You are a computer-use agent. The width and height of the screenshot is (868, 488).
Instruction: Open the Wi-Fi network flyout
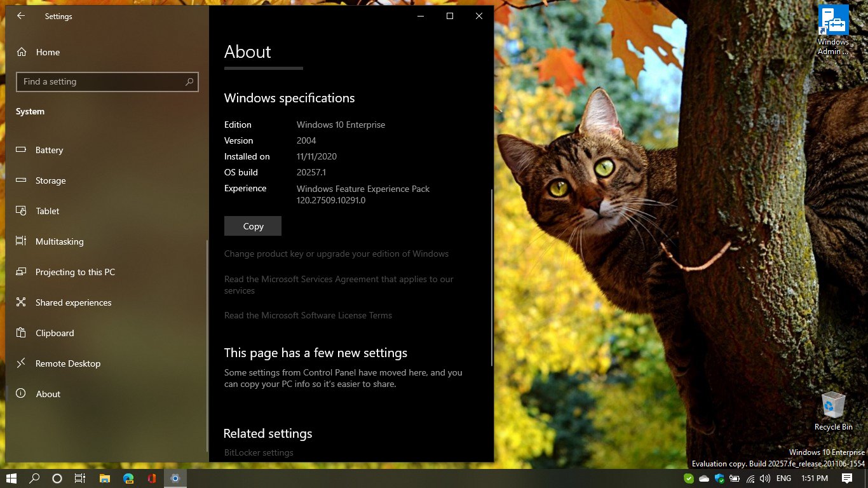click(750, 478)
